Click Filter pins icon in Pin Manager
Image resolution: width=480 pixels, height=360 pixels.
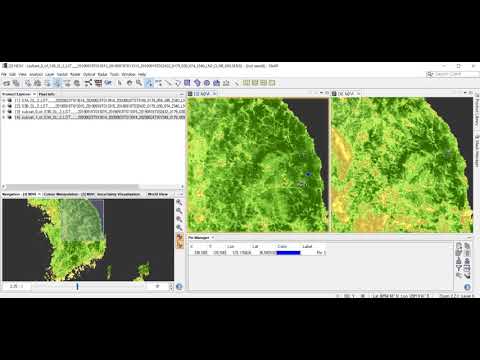pos(459,268)
